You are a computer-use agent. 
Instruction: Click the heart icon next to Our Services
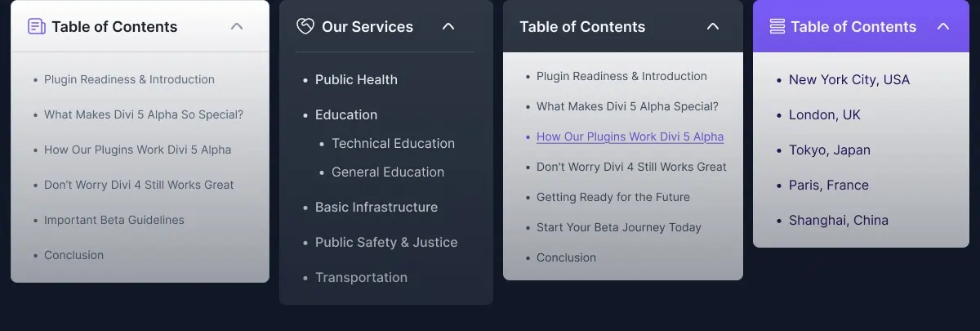(x=305, y=27)
